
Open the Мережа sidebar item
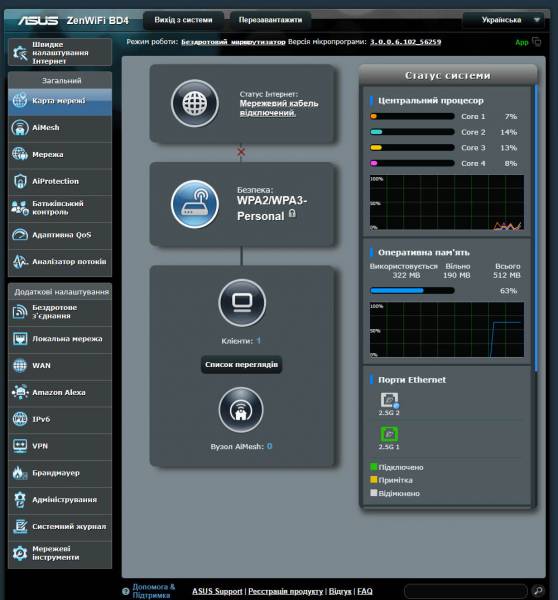click(x=60, y=155)
